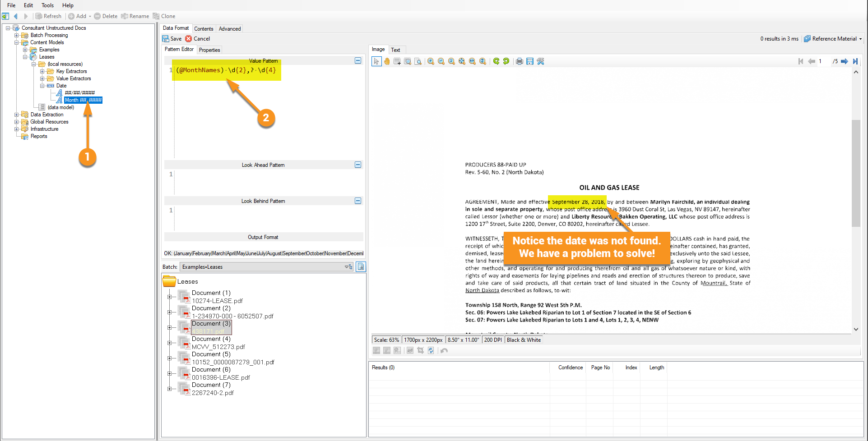Screen dimensions: 868x441
Task: Save the data format changes
Action: point(172,39)
